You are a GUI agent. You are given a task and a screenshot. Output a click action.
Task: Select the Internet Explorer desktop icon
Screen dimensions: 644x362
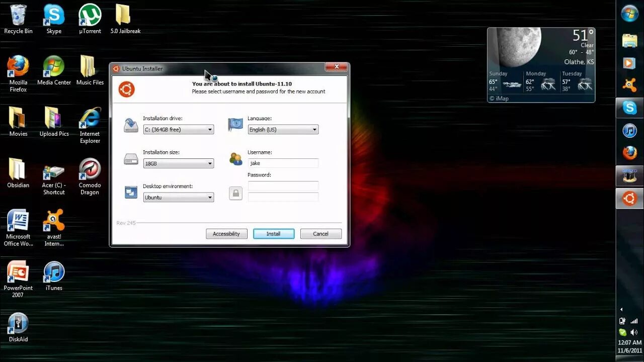coord(90,125)
